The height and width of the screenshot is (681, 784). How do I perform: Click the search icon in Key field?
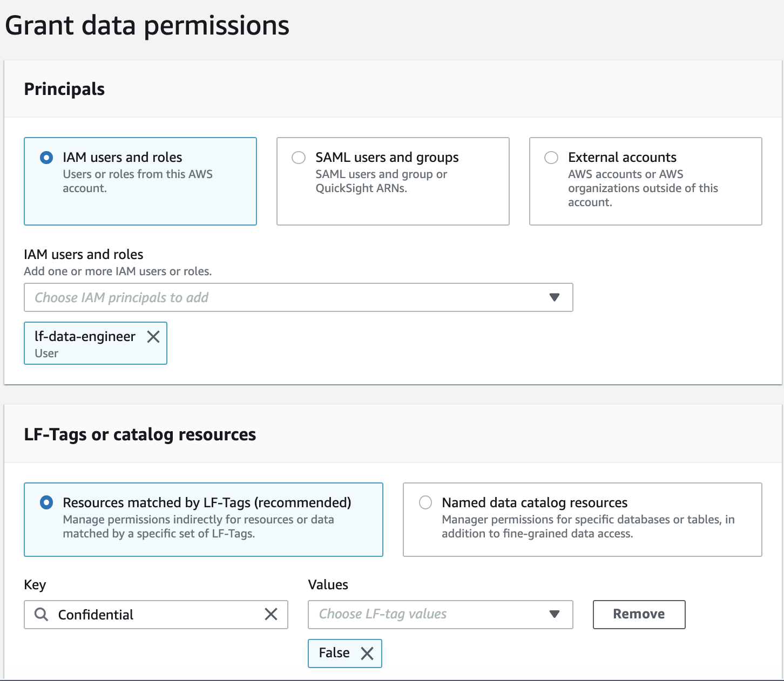[x=41, y=614]
